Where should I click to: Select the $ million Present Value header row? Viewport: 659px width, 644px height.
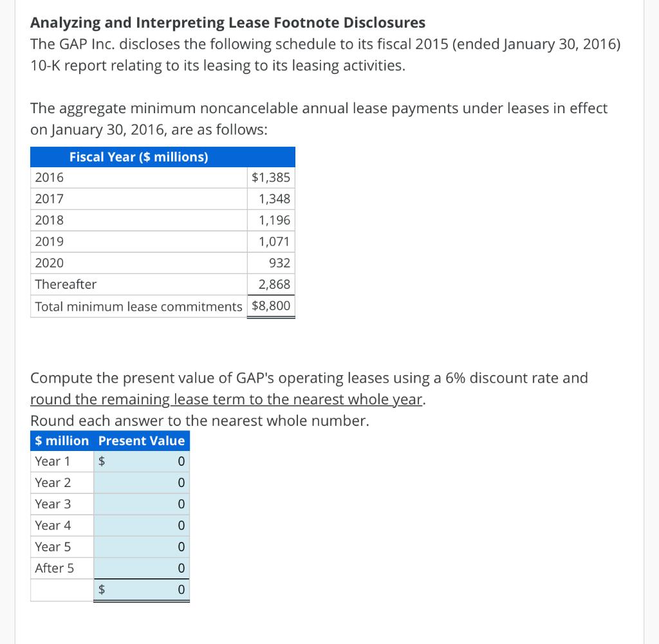click(109, 441)
